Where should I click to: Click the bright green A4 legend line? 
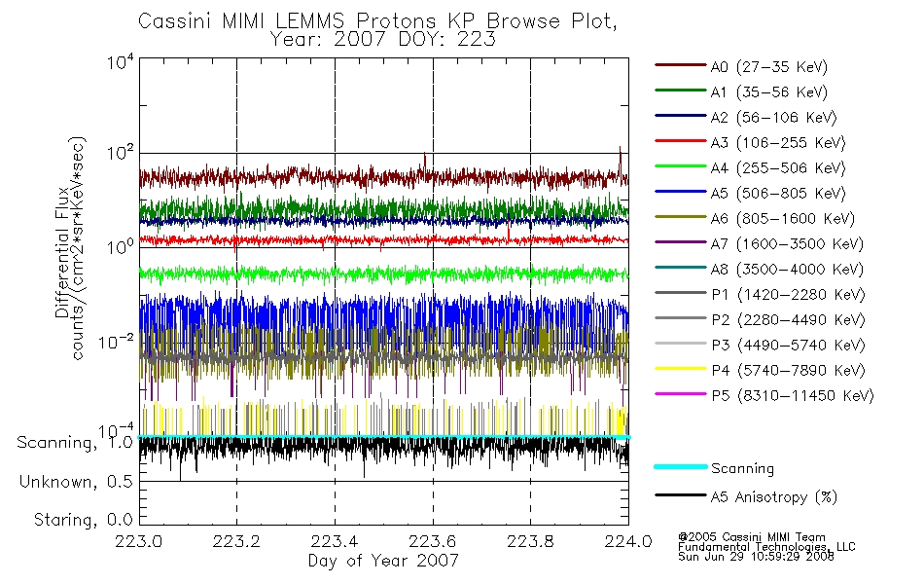681,166
